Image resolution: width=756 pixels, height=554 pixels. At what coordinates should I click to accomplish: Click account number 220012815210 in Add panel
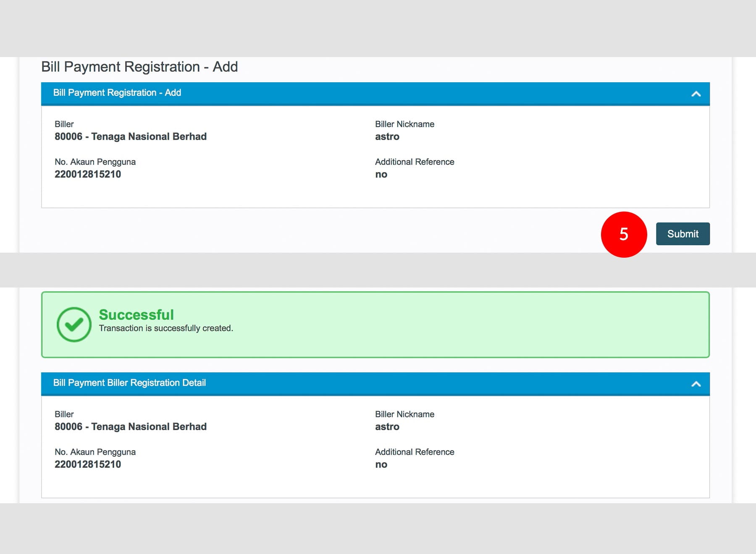point(88,174)
